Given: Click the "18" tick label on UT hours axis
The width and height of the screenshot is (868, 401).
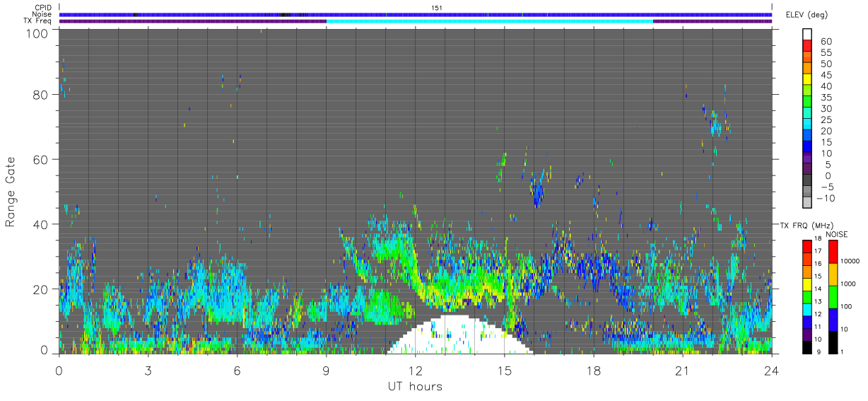Looking at the screenshot, I should [594, 370].
